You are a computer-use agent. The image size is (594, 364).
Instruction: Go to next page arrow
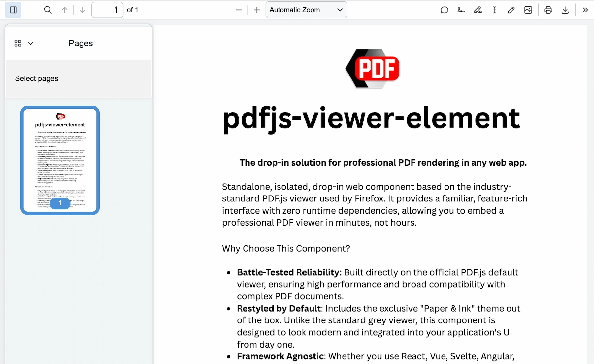pyautogui.click(x=82, y=10)
